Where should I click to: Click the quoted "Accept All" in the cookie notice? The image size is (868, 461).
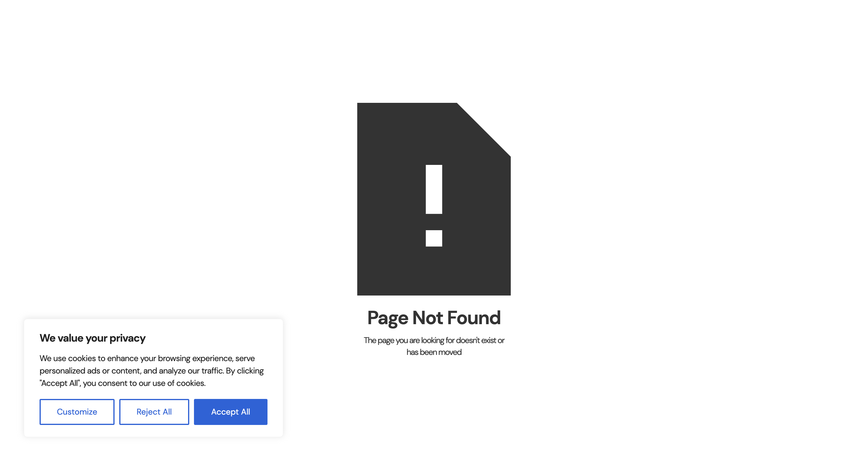coord(60,383)
